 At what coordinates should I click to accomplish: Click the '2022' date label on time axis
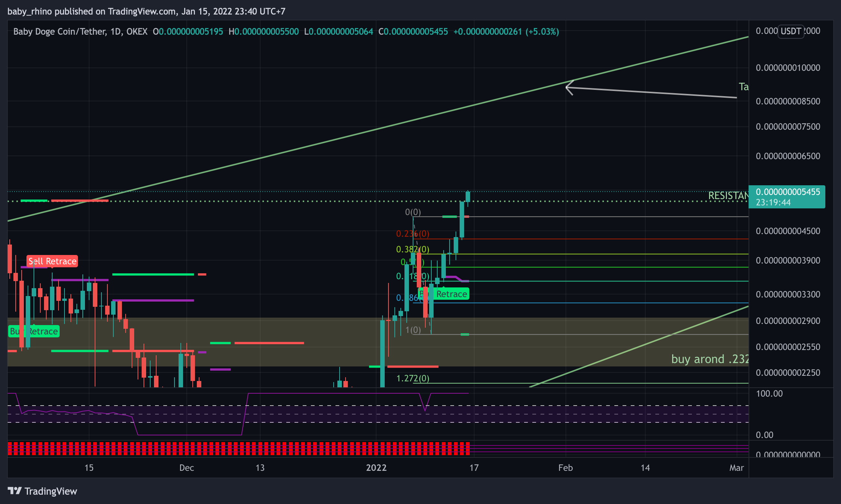[x=376, y=468]
